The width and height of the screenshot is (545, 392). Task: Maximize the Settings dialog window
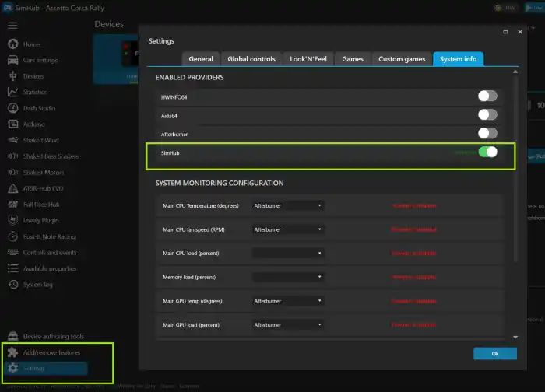pos(505,32)
